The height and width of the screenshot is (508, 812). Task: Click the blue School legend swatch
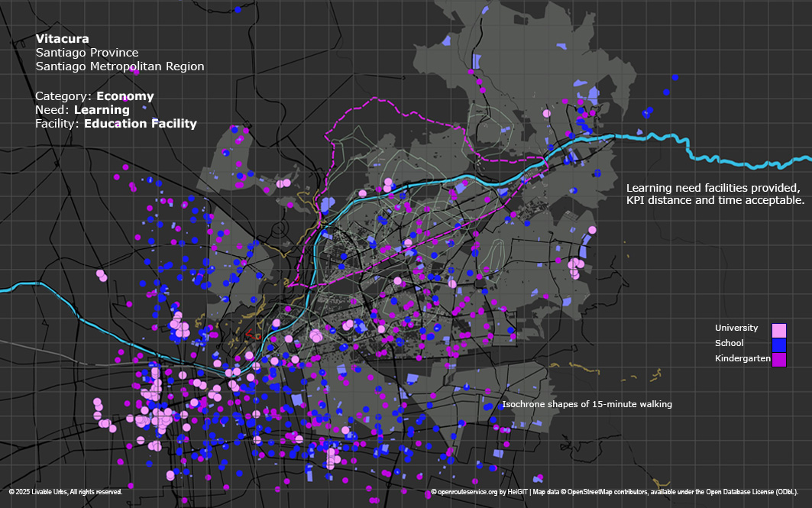coord(778,345)
